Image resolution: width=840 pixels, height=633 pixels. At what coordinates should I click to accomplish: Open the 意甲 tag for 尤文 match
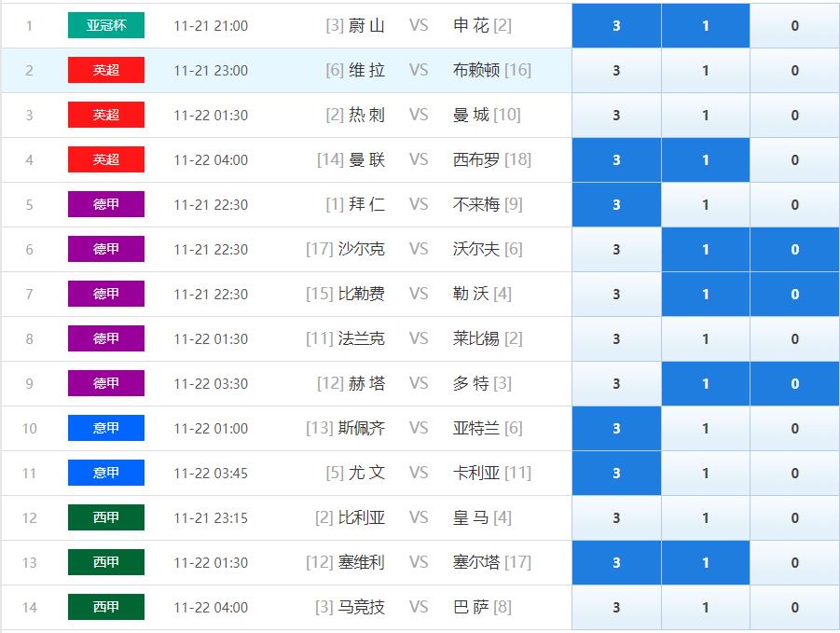[106, 473]
